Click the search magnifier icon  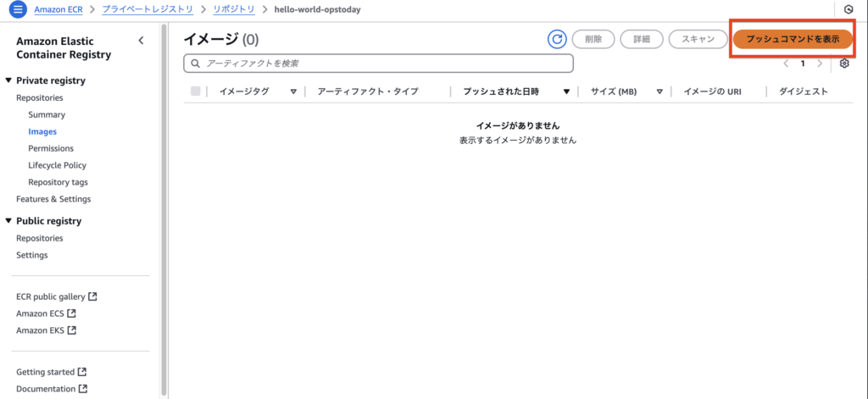coord(195,64)
